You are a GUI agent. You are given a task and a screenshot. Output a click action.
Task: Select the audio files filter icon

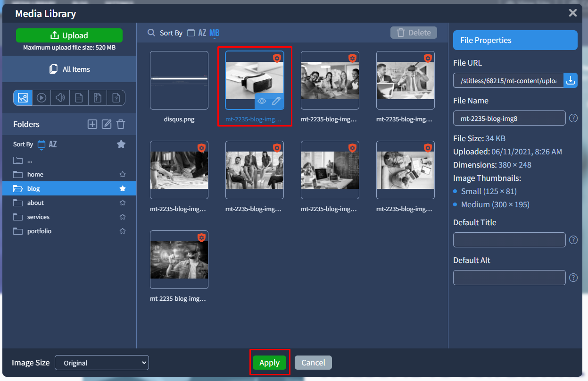click(60, 98)
